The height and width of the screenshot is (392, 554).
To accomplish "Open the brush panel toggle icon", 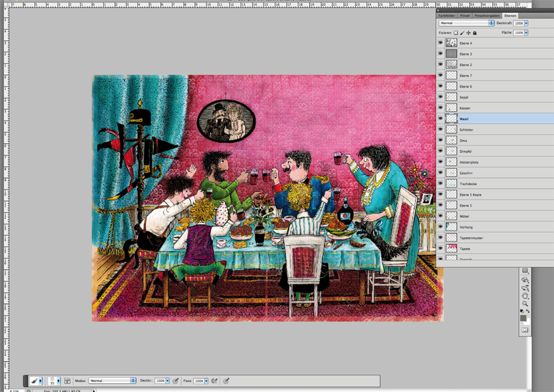I will pyautogui.click(x=67, y=381).
